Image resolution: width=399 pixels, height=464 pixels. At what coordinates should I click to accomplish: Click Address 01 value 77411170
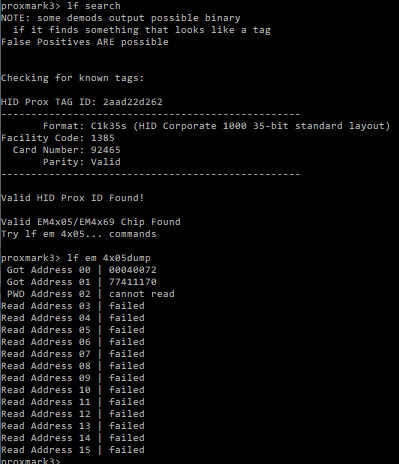[133, 282]
